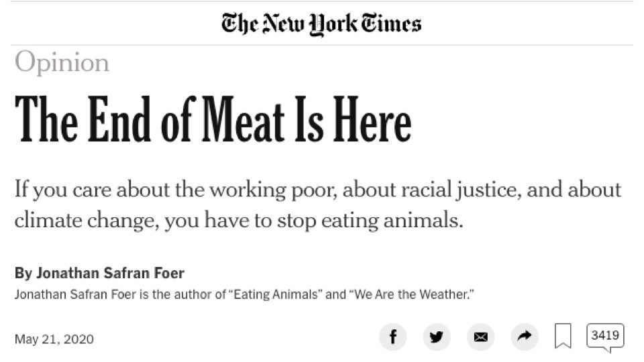This screenshot has height=362, width=644.
Task: Tweet the article via Twitter icon
Action: 437,337
